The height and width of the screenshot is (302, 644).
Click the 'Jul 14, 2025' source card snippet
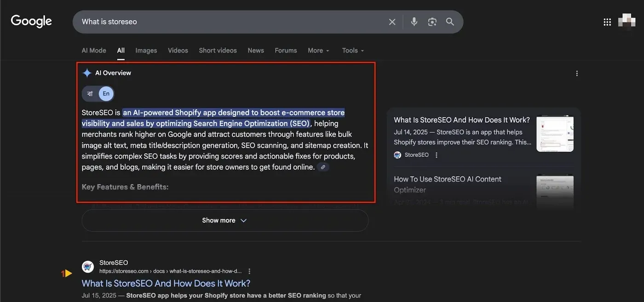coord(462,137)
